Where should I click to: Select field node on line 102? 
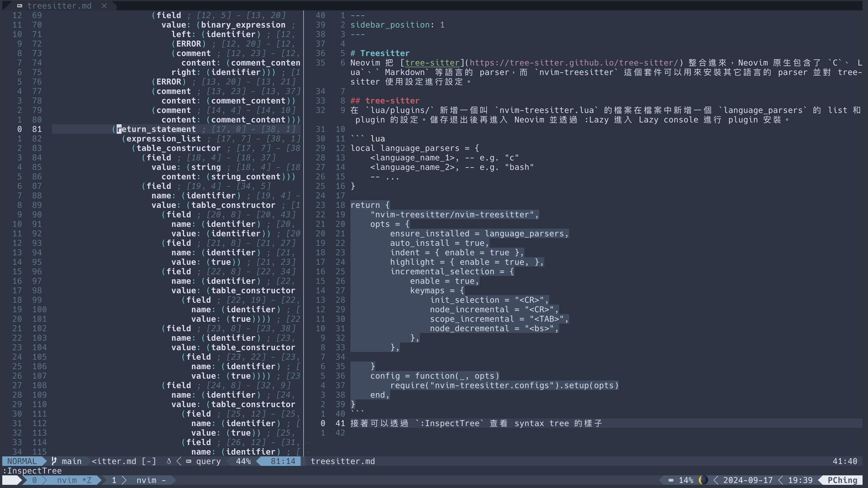(179, 328)
